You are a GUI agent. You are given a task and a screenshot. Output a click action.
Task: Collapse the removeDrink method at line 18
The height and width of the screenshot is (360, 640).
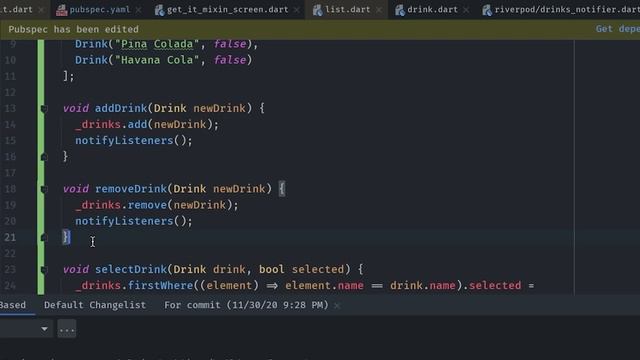pyautogui.click(x=44, y=189)
